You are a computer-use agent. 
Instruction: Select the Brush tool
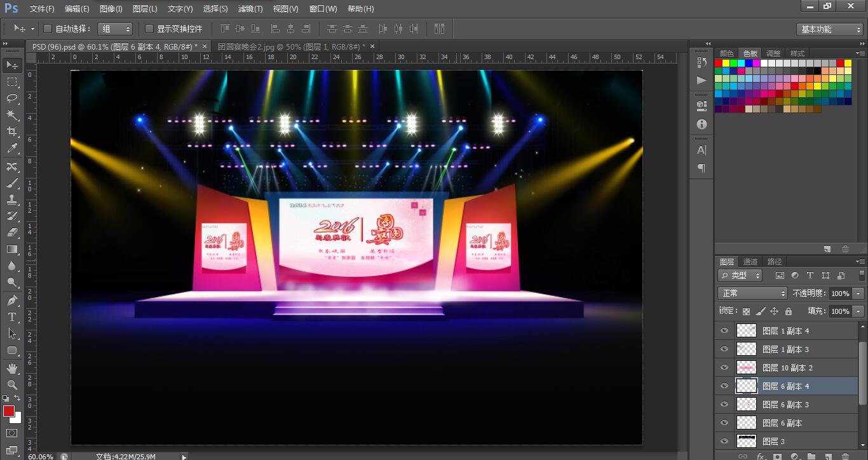[12, 183]
